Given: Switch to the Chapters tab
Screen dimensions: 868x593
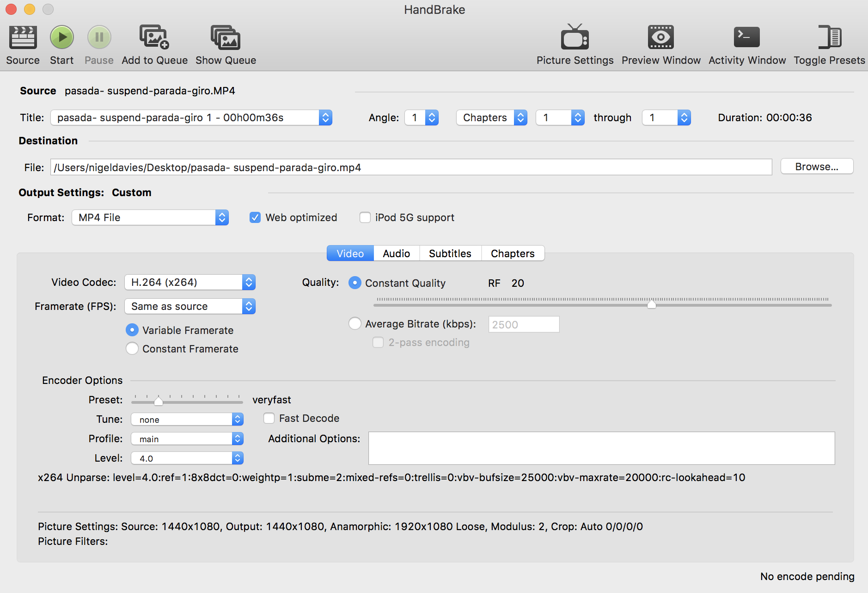Looking at the screenshot, I should (513, 253).
